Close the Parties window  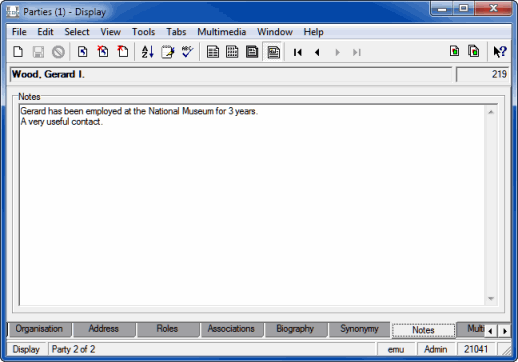coord(493,9)
